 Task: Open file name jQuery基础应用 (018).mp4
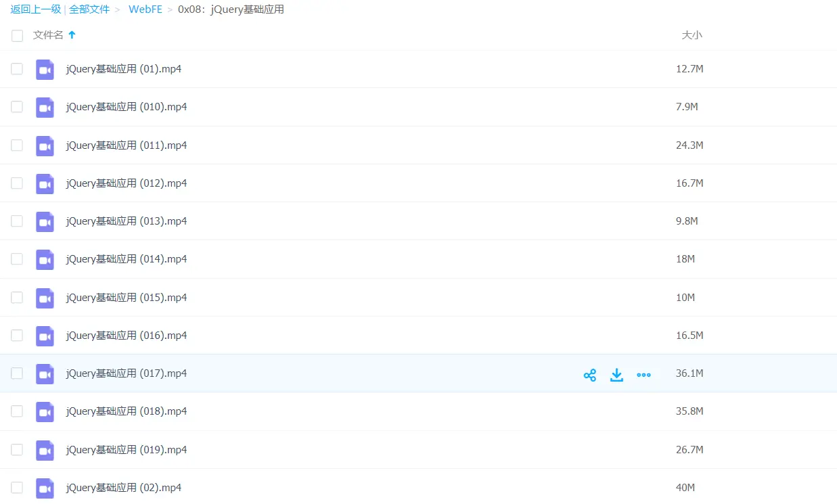[127, 411]
